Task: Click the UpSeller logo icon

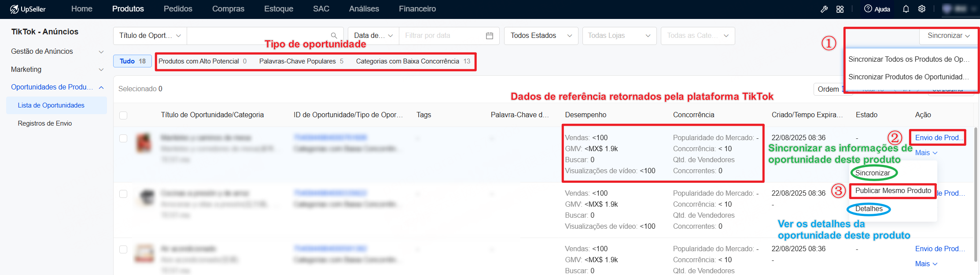Action: 14,9
